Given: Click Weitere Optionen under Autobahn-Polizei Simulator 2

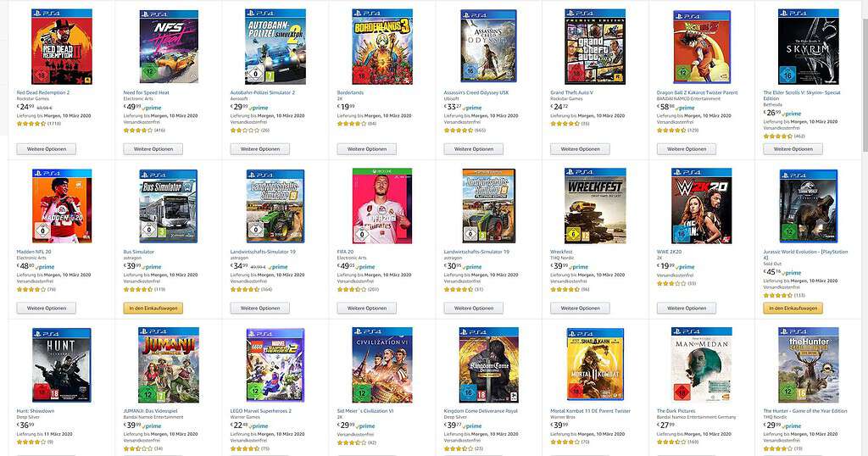Looking at the screenshot, I should click(260, 149).
